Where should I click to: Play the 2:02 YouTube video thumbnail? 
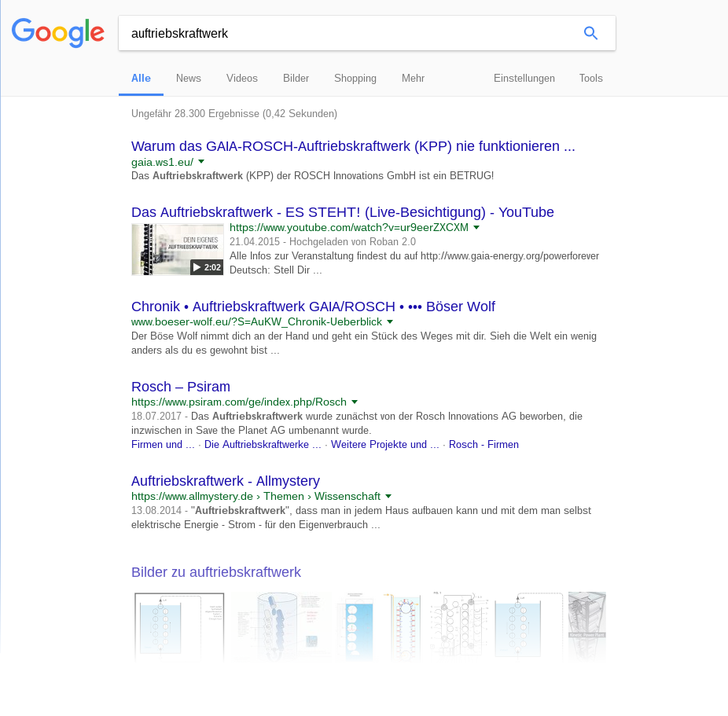tap(178, 249)
